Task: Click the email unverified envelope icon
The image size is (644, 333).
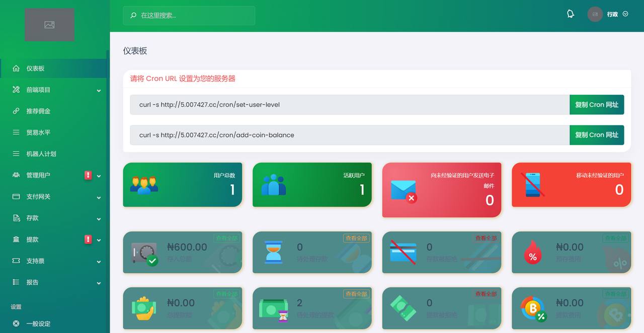Action: click(x=404, y=191)
